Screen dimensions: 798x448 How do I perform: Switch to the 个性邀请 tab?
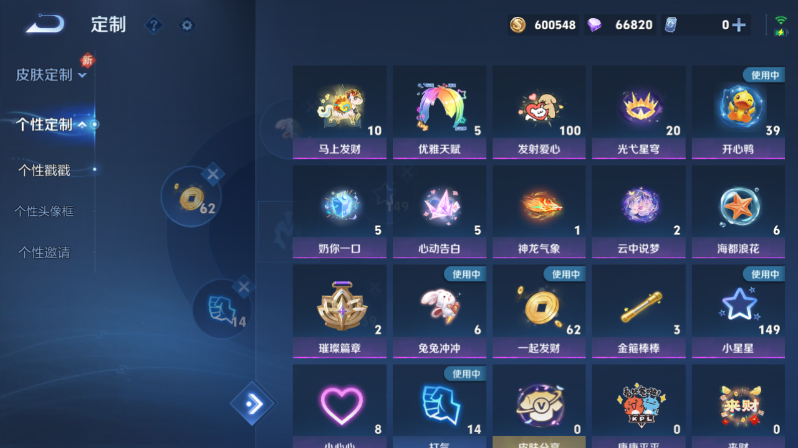point(44,253)
